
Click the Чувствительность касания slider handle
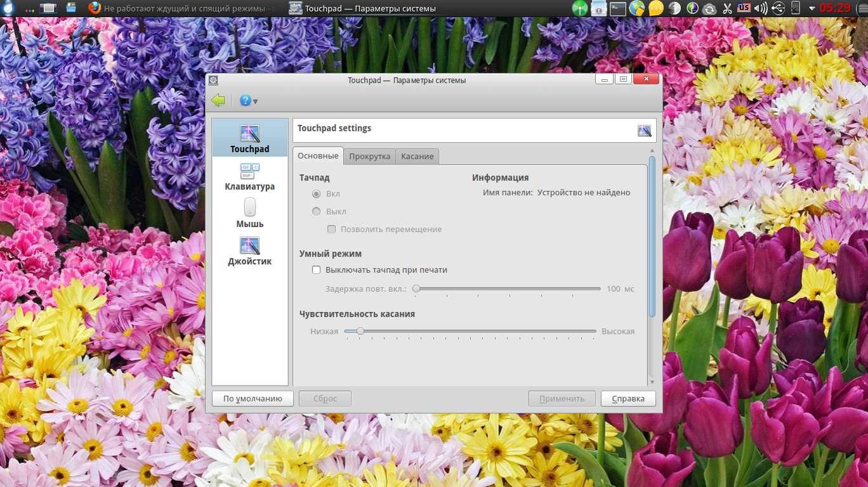point(360,331)
